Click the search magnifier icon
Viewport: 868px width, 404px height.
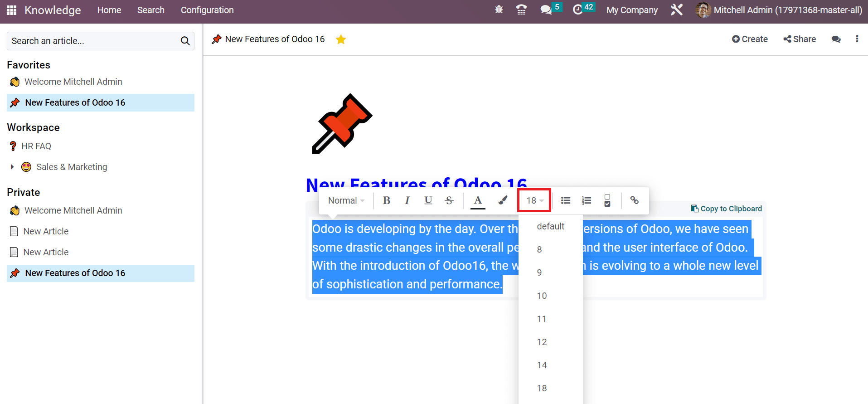pos(185,41)
